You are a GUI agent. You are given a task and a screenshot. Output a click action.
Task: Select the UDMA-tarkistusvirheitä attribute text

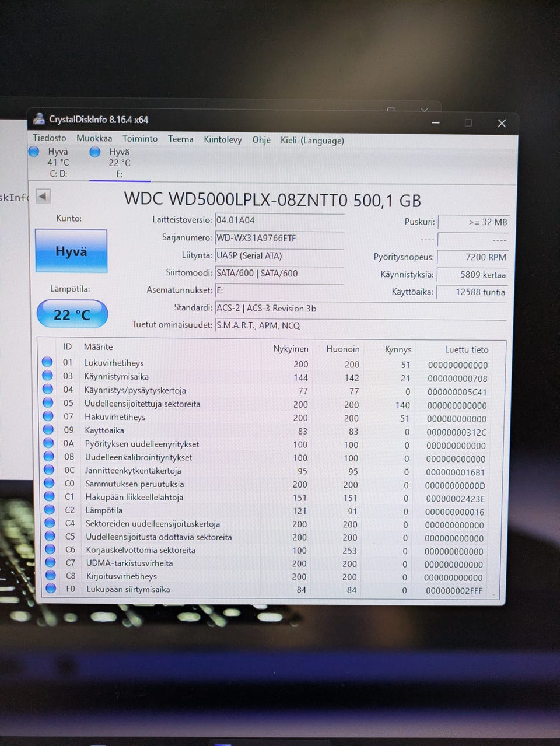click(x=129, y=563)
